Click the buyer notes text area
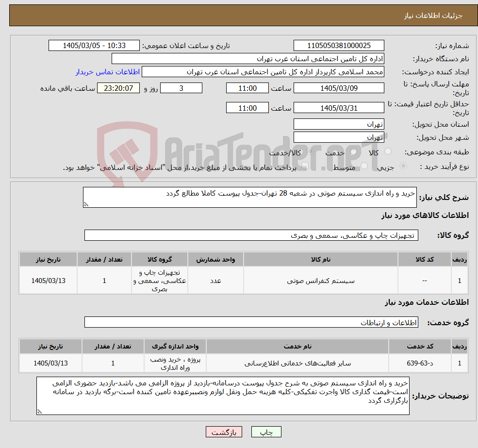The height and width of the screenshot is (448, 478). (223, 396)
